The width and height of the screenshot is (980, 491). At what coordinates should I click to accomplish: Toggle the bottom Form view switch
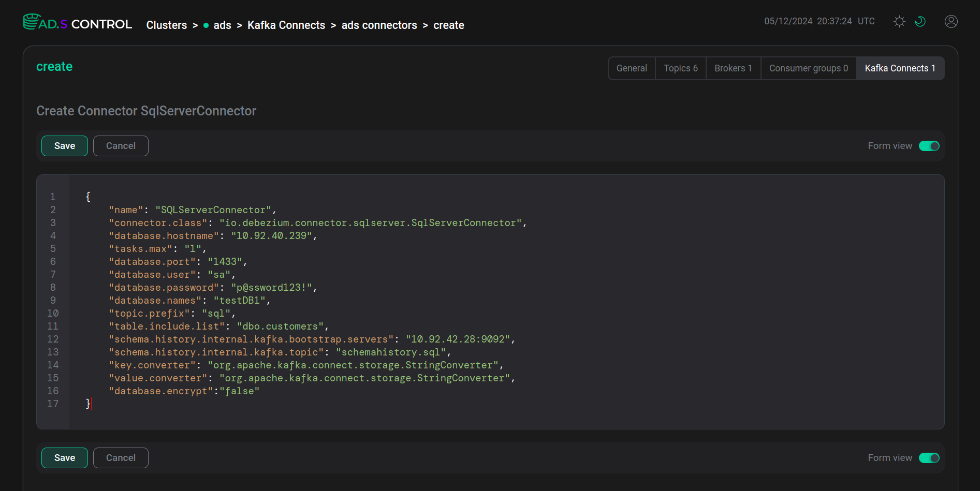[x=929, y=458]
